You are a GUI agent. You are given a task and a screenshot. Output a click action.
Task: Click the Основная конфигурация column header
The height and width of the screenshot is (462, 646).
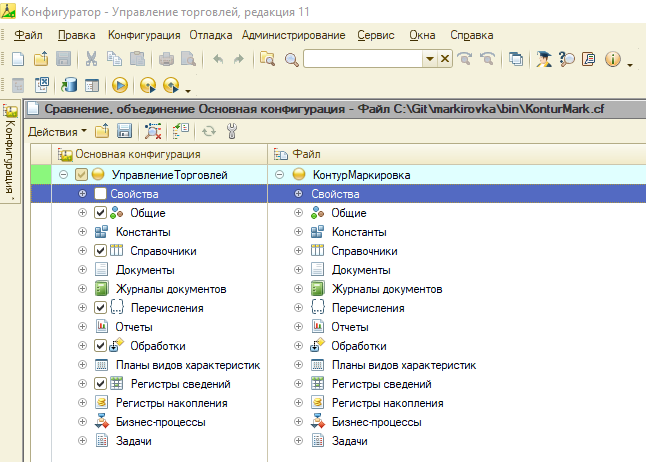pyautogui.click(x=159, y=154)
